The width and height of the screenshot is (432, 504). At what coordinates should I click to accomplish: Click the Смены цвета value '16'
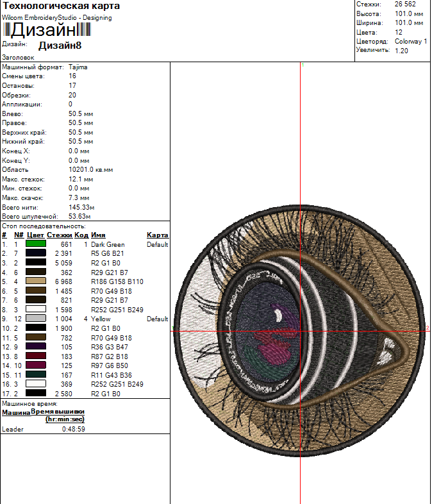click(x=72, y=76)
